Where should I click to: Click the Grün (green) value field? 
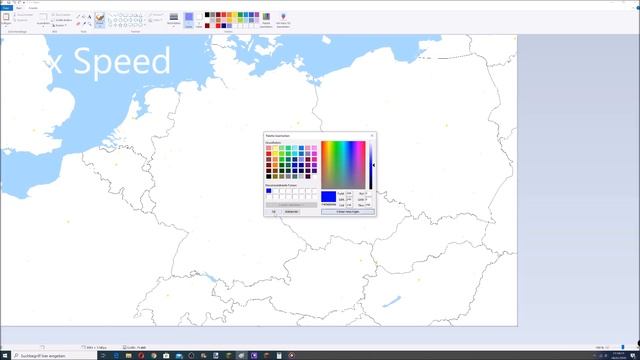pyautogui.click(x=369, y=200)
